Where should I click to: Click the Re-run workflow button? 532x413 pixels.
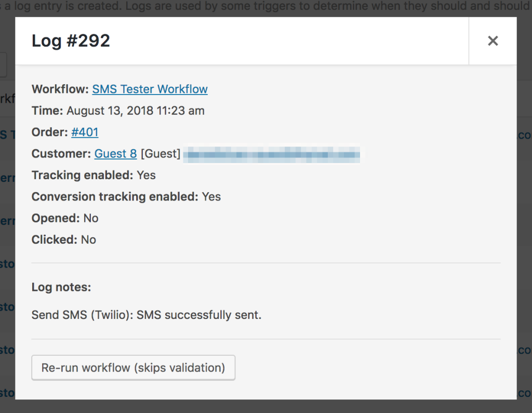point(133,367)
